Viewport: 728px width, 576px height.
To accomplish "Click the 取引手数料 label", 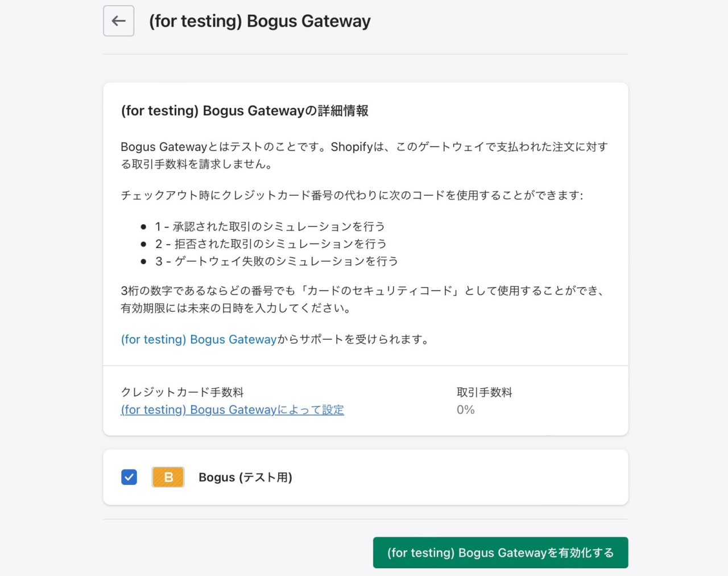I will tap(485, 392).
